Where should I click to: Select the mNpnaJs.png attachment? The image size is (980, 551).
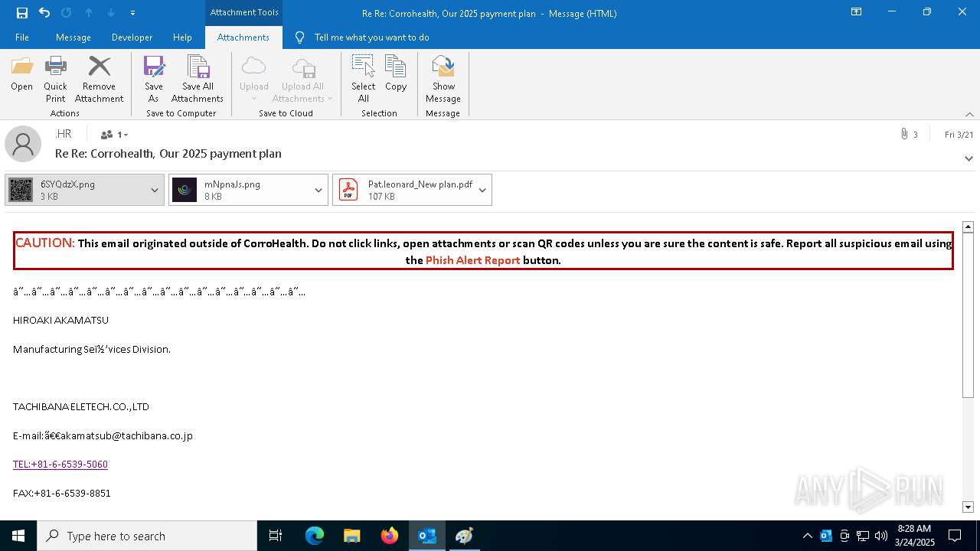(x=239, y=190)
